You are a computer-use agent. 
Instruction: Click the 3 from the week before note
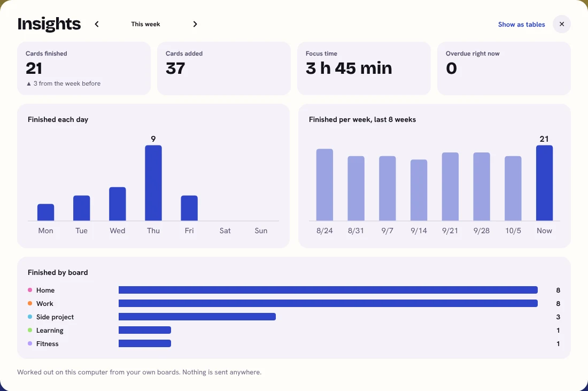(64, 83)
